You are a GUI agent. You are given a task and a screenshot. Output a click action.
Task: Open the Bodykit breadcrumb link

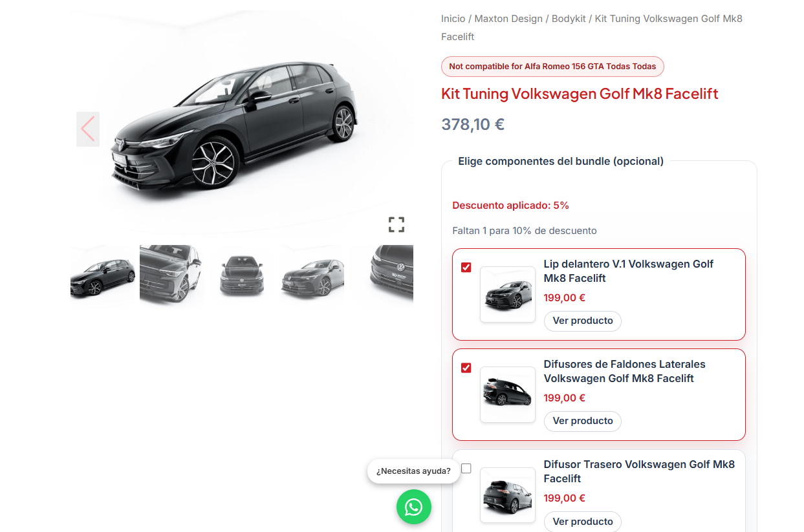tap(569, 18)
